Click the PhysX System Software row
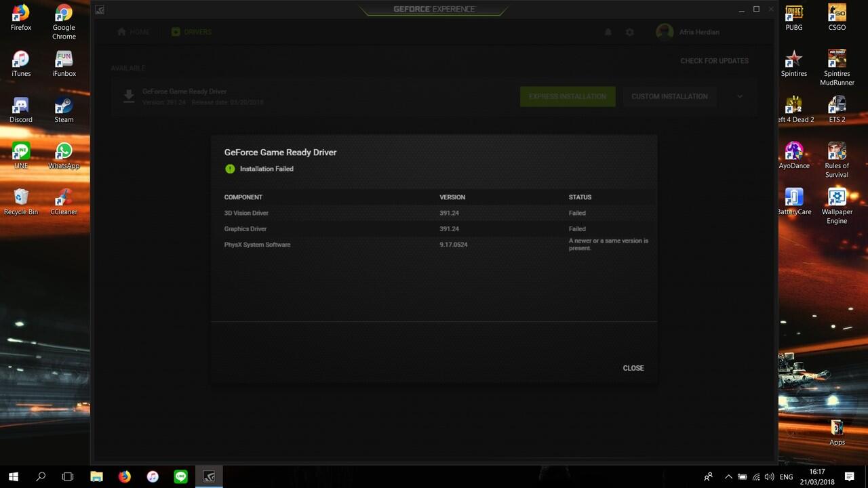 [x=434, y=245]
